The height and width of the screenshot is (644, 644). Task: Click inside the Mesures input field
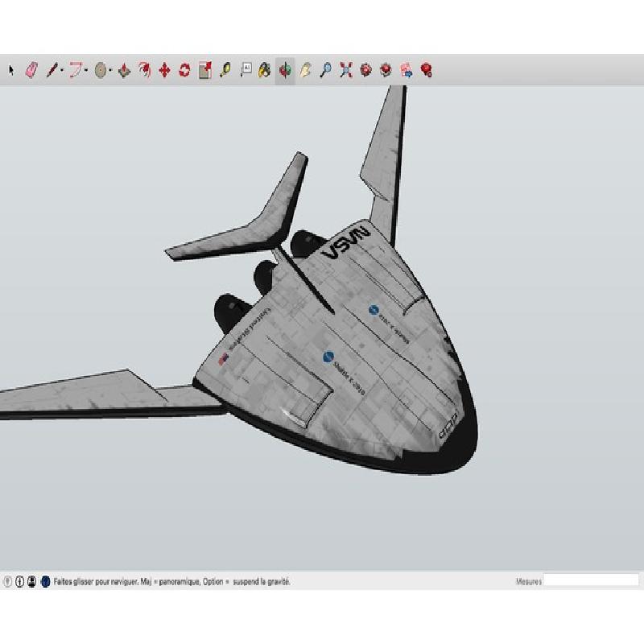click(x=591, y=580)
